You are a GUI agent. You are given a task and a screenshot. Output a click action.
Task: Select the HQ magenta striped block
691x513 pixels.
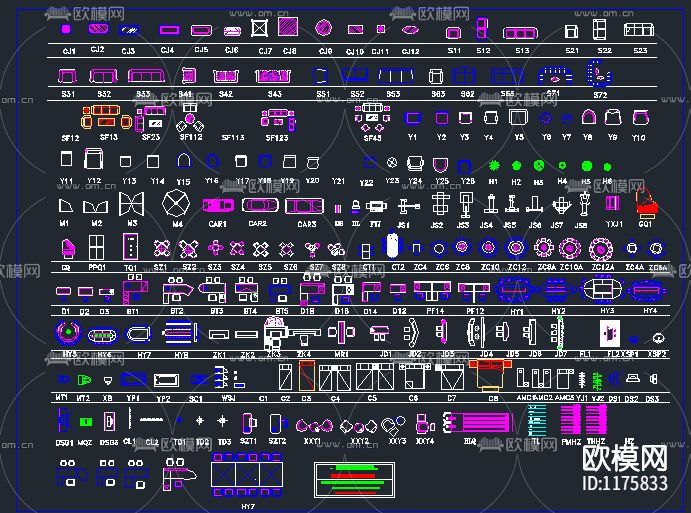pos(478,422)
